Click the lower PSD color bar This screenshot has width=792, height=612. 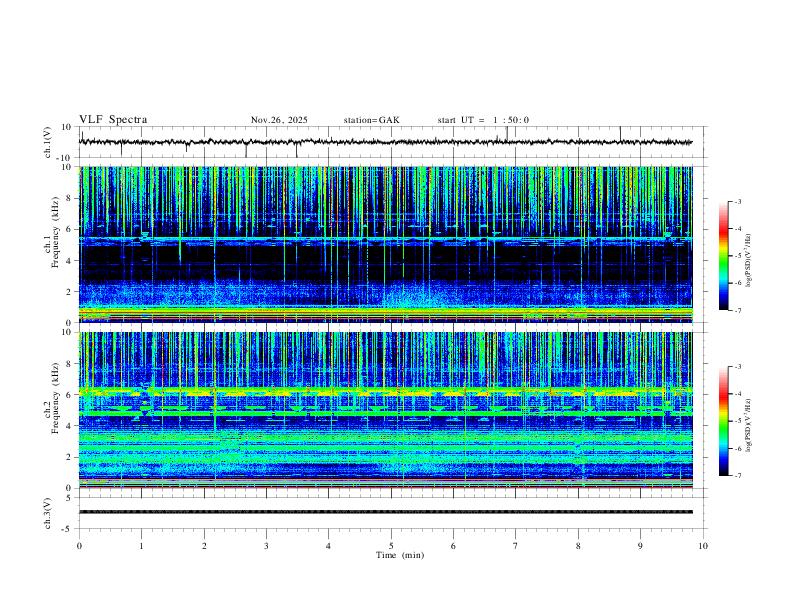[x=723, y=421]
